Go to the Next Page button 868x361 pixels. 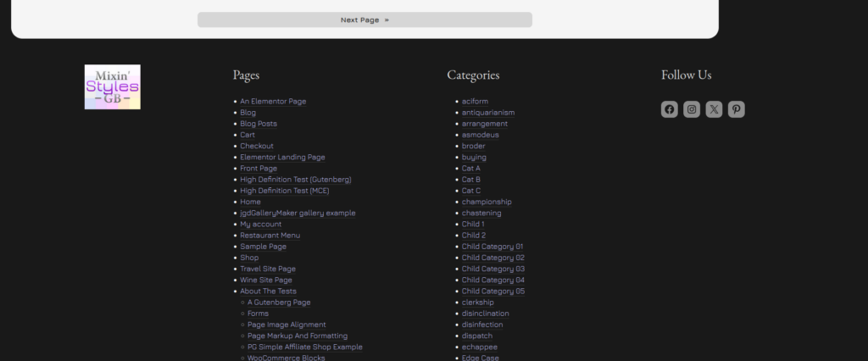(364, 19)
